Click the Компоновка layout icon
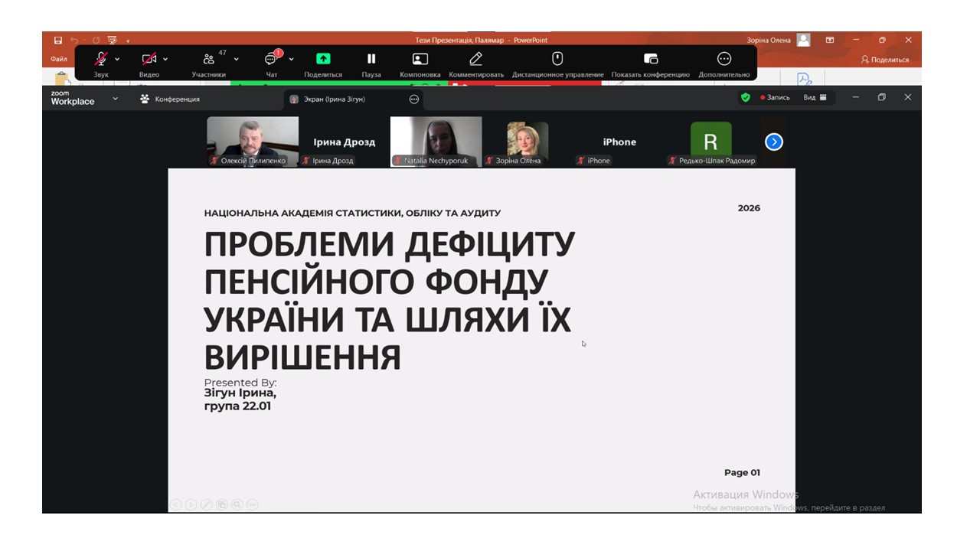The height and width of the screenshot is (551, 980). [420, 59]
